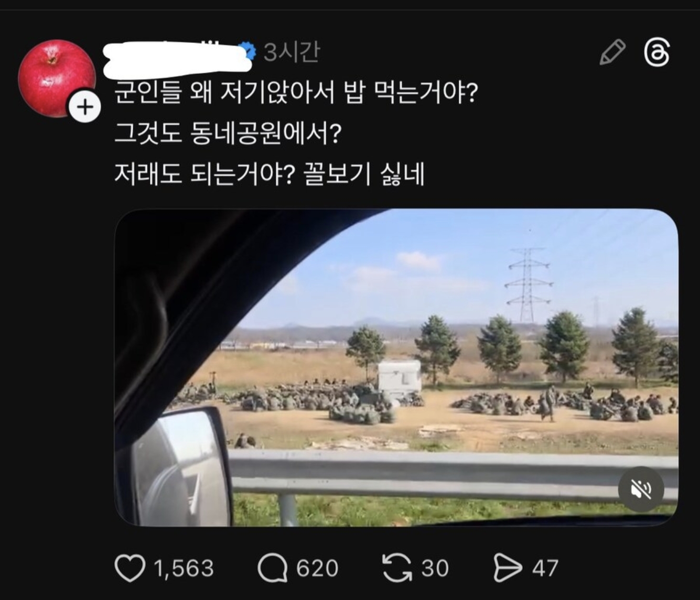The width and height of the screenshot is (700, 600).
Task: Play the video of soldiers in field
Action: 396,367
